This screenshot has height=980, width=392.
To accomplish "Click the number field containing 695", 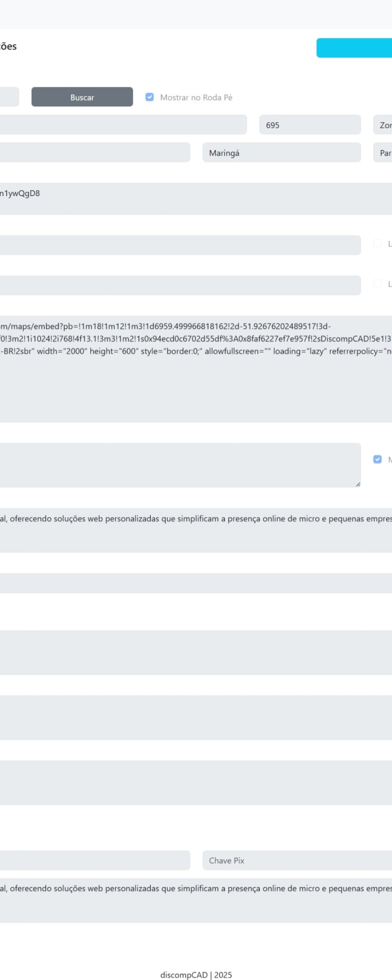I will (310, 125).
